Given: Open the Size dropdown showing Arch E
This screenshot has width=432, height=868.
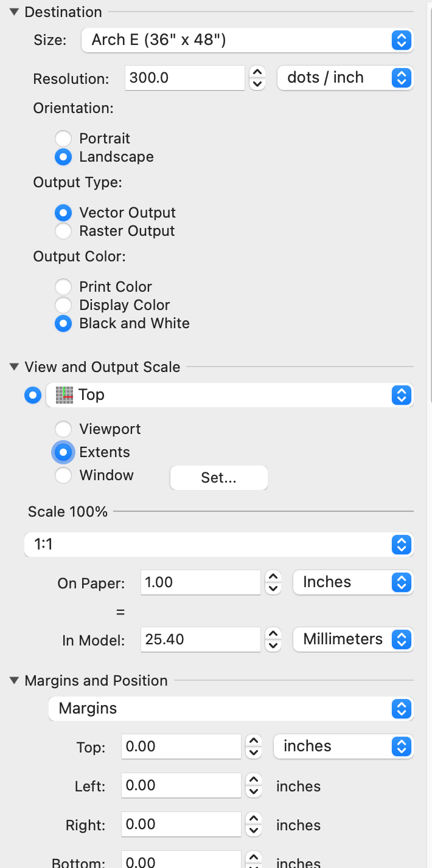Looking at the screenshot, I should tap(247, 41).
